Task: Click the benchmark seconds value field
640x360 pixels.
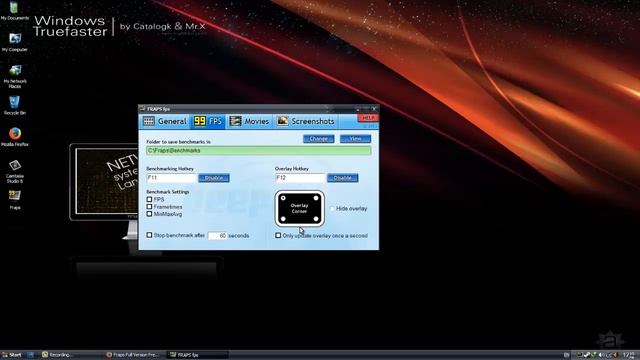Action: click(217, 236)
